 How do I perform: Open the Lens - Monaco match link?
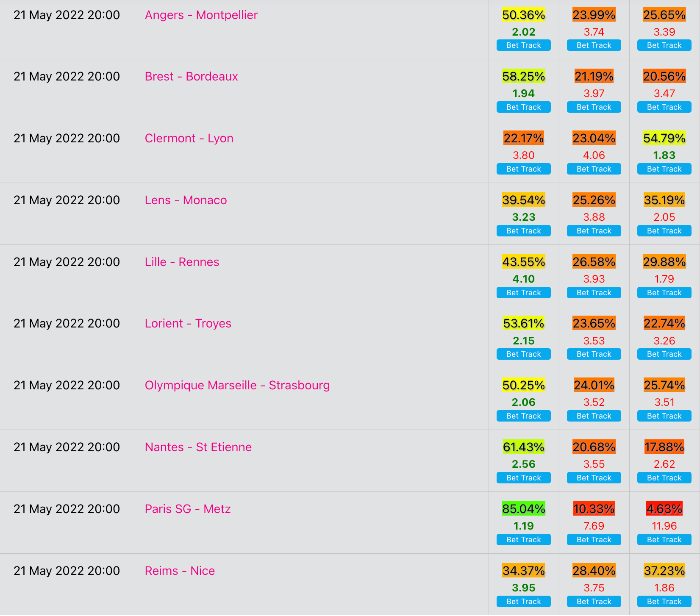pyautogui.click(x=186, y=200)
